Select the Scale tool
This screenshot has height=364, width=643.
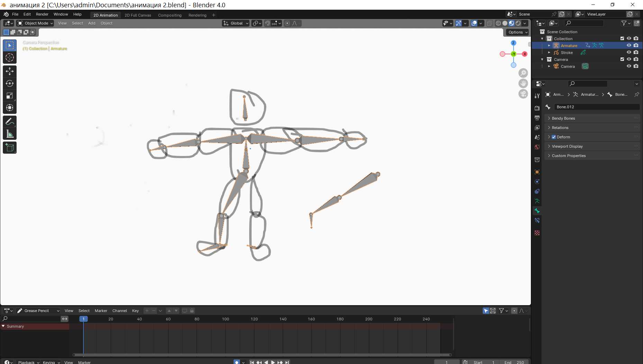tap(10, 95)
